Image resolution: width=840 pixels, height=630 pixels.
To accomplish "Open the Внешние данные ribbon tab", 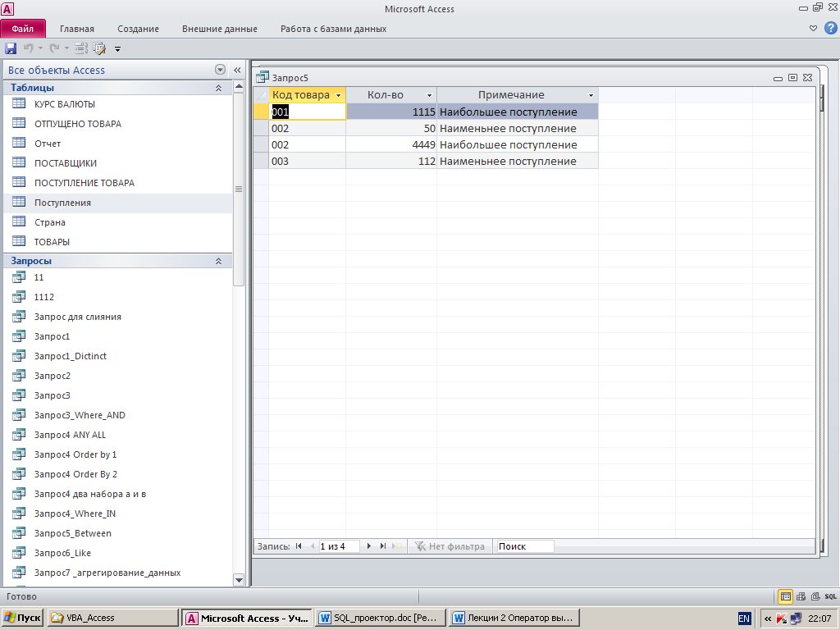I will click(x=220, y=29).
